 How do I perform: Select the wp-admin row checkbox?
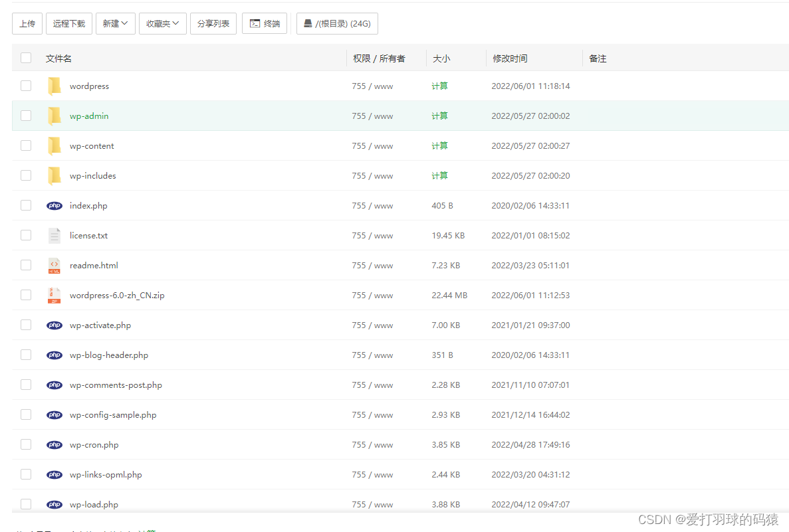click(x=26, y=116)
